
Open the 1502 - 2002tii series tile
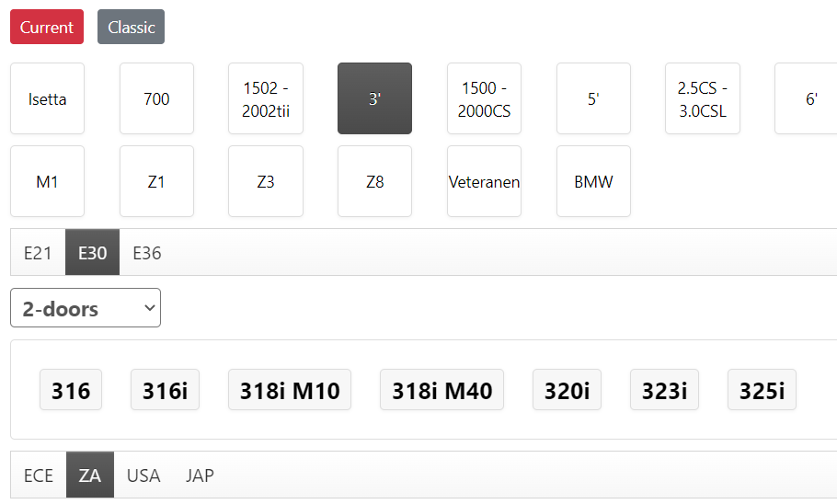266,98
